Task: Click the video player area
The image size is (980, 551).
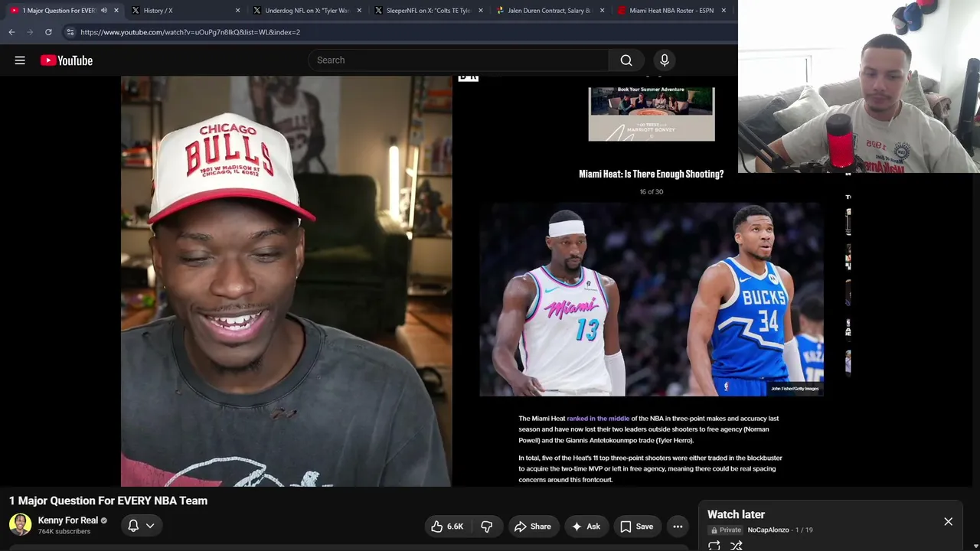Action: pyautogui.click(x=486, y=281)
